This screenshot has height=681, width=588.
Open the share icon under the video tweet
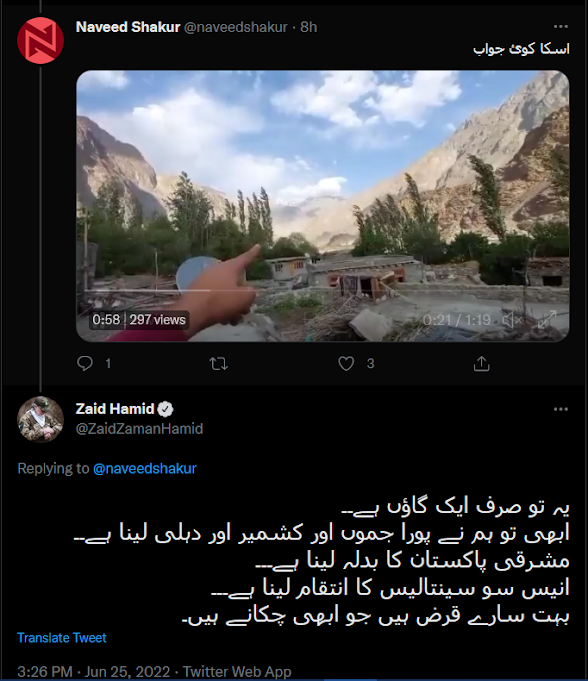pyautogui.click(x=481, y=363)
